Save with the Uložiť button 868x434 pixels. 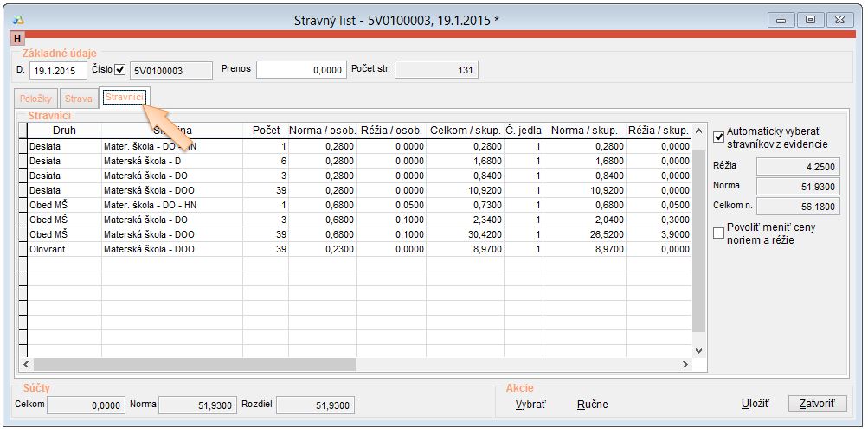pos(755,404)
